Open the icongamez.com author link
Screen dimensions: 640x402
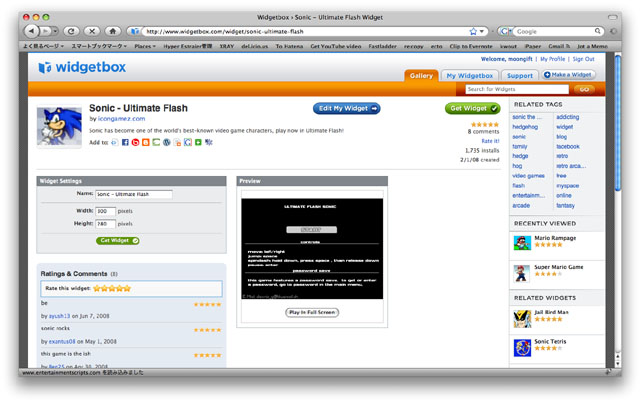[121, 119]
